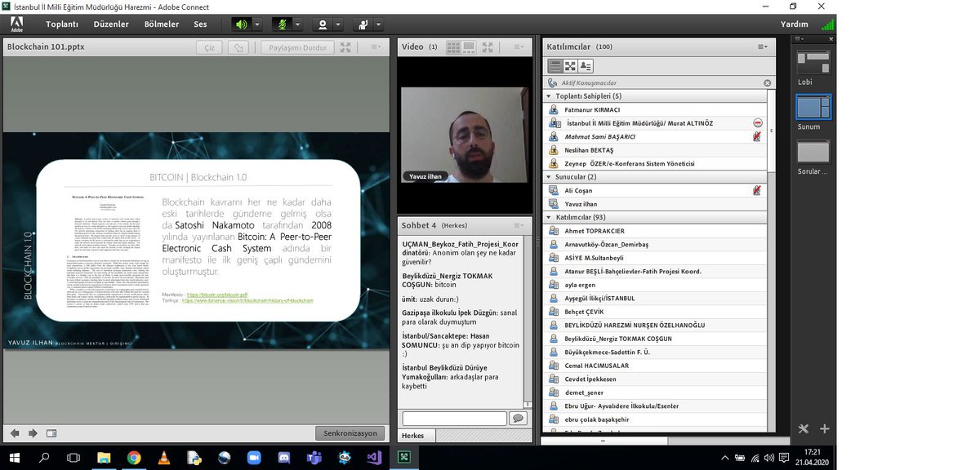The image size is (980, 470).
Task: Switch to Sorular layout thumbnail
Action: point(813,152)
